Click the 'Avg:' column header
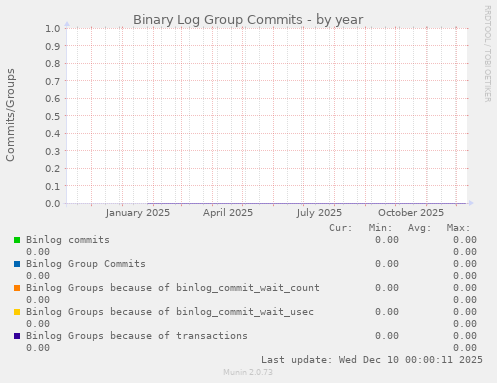Screen dimensions: 497x383 pyautogui.click(x=420, y=228)
